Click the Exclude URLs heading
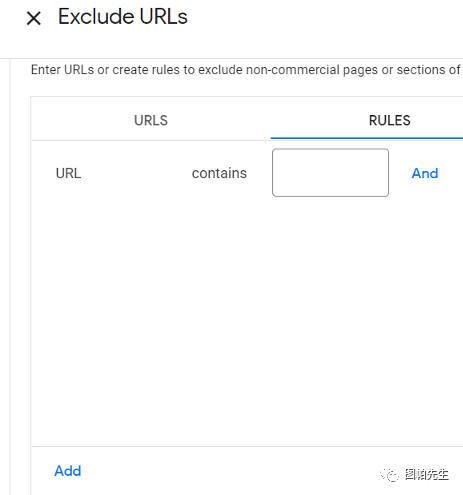The width and height of the screenshot is (463, 495). click(x=123, y=17)
